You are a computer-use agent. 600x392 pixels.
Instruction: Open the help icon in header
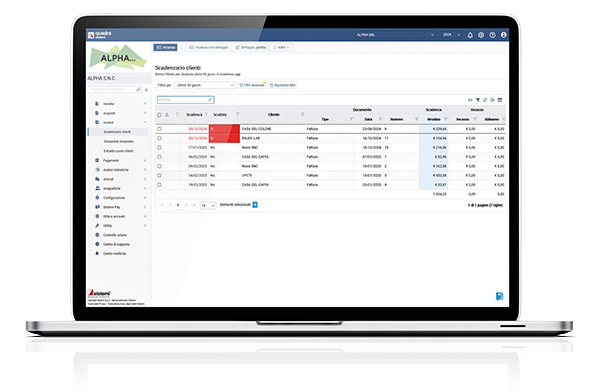(x=492, y=35)
